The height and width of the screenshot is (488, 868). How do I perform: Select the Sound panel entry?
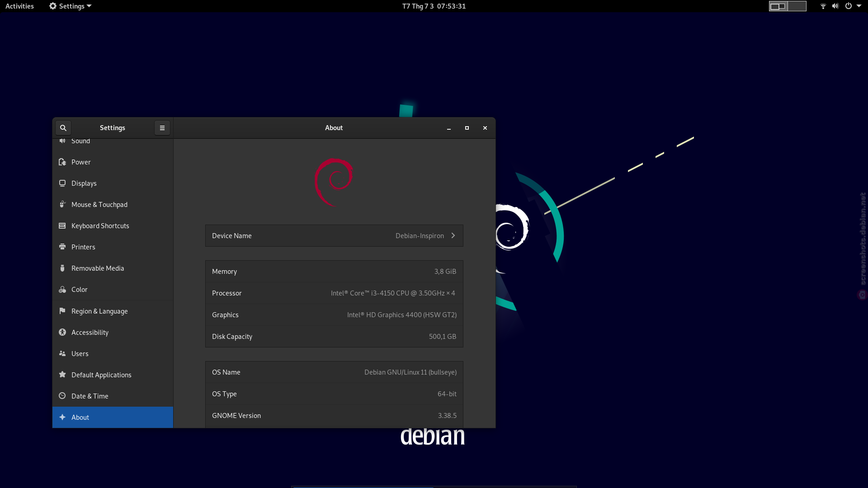click(x=113, y=144)
